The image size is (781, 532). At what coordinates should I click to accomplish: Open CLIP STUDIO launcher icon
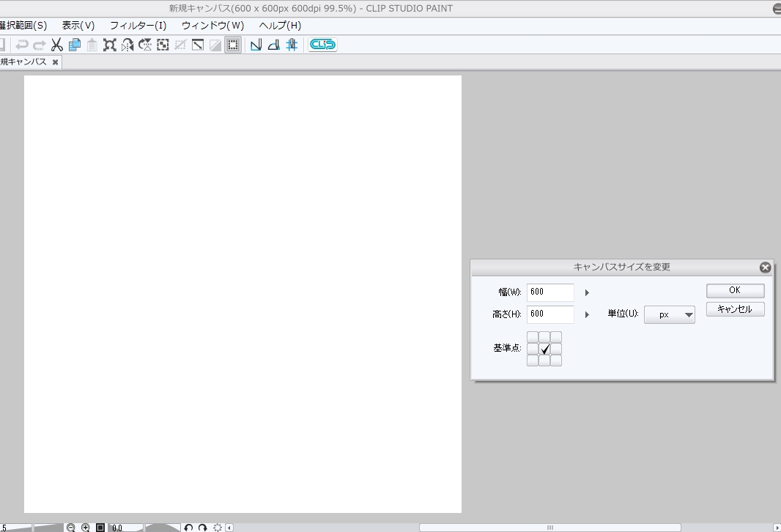322,45
